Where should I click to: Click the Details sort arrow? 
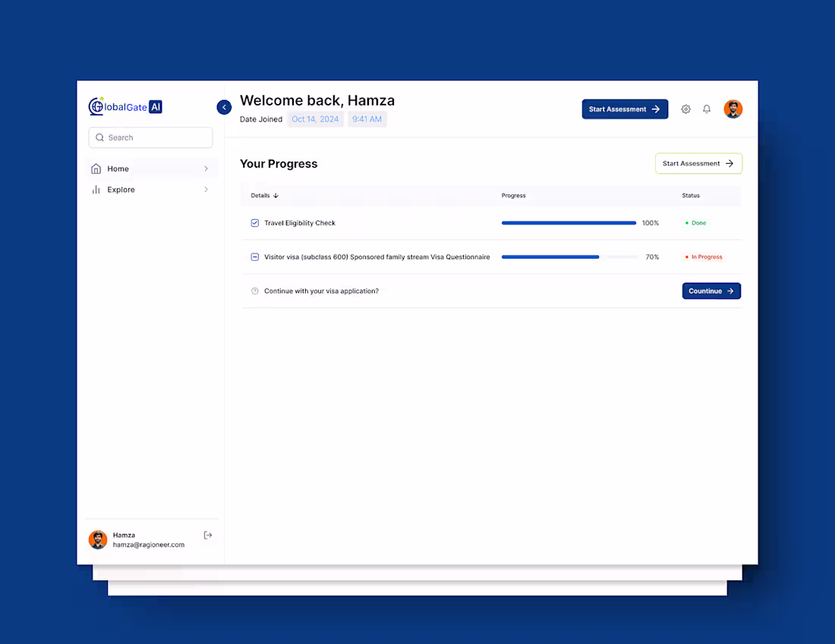[x=275, y=195]
